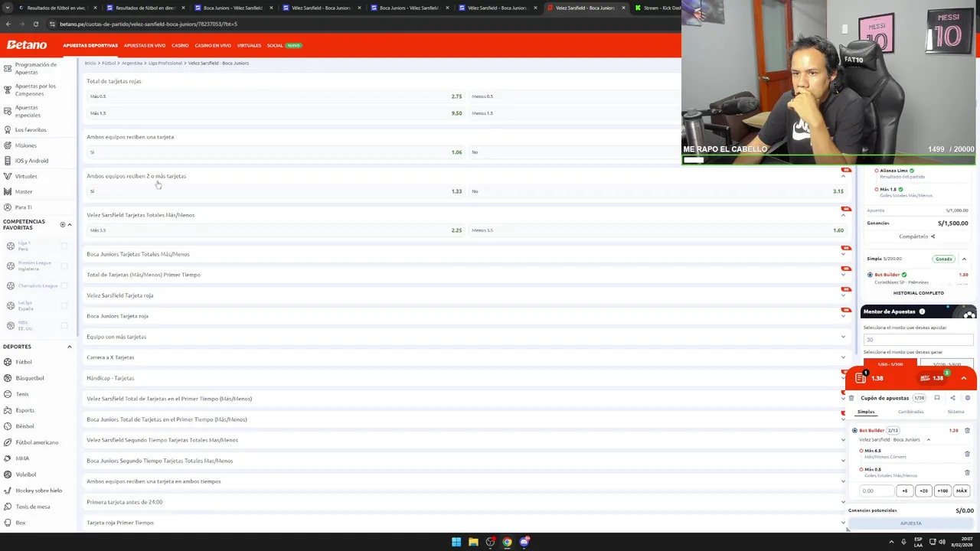Open the Box sport icon
Image resolution: width=980 pixels, height=551 pixels.
point(8,523)
